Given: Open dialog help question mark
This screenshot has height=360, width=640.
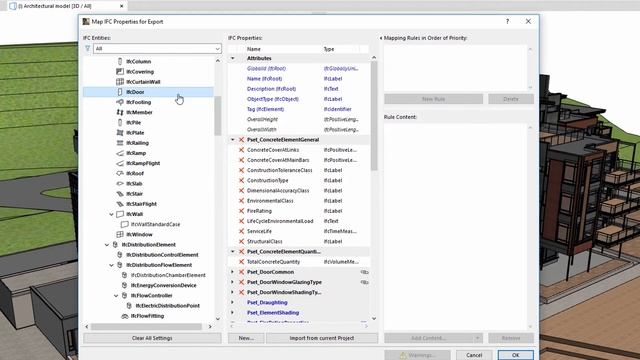Looking at the screenshot, I should coord(507,22).
